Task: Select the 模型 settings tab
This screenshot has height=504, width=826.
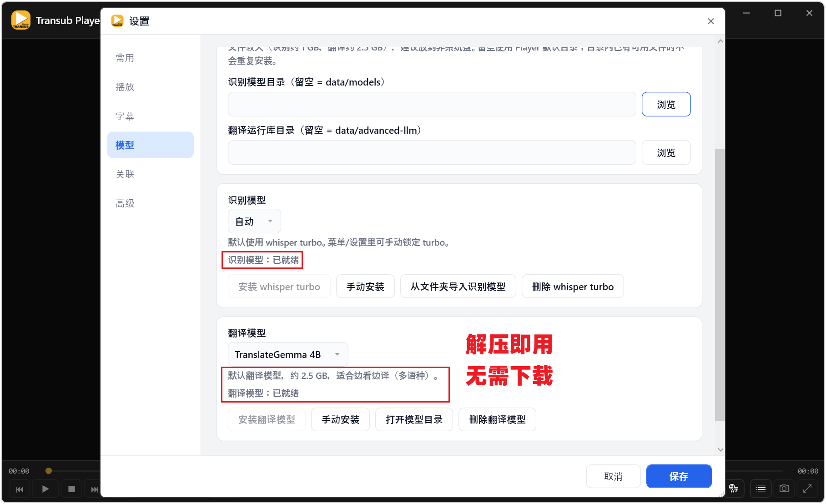Action: (x=151, y=145)
